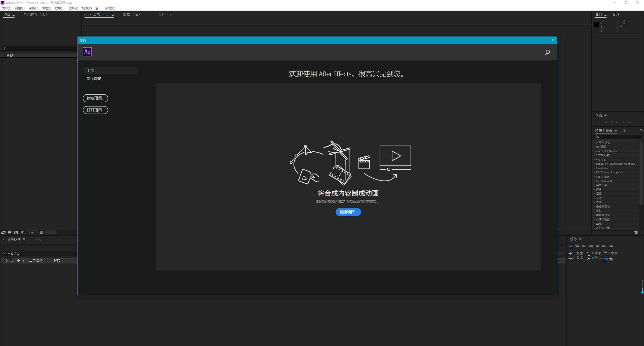Create a new composition from Project panel footer

click(16, 232)
